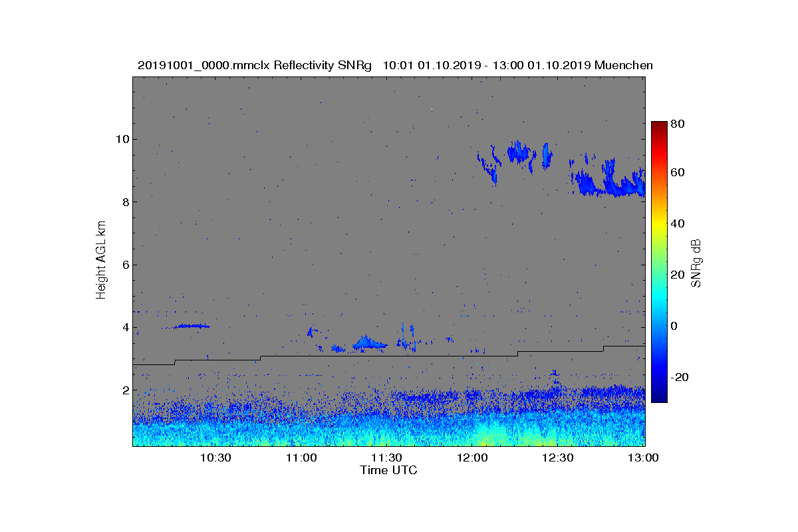Click the height tick label 8

point(125,202)
